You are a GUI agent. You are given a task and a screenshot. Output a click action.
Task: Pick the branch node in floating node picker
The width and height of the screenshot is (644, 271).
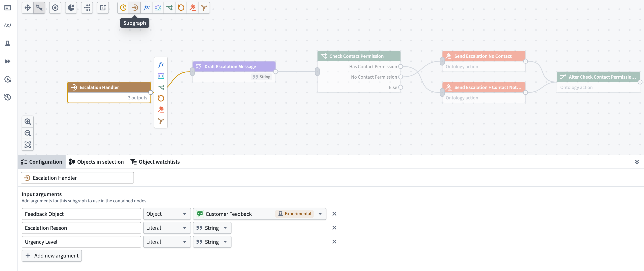(x=161, y=87)
